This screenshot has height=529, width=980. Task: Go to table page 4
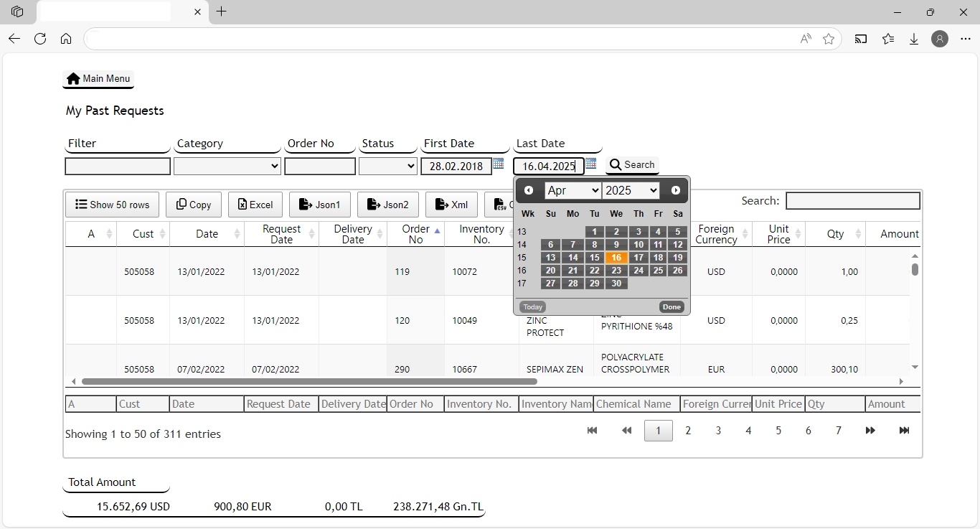pyautogui.click(x=748, y=431)
